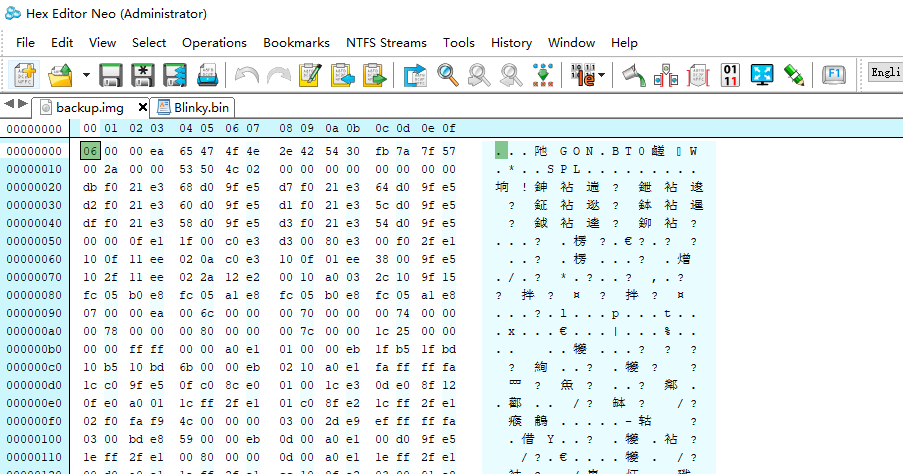Click the clipboard with blue left arrow icon

[343, 75]
